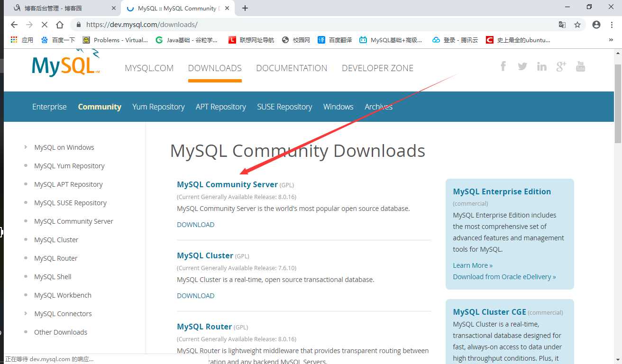Open MySQL Shell sidebar link

pyautogui.click(x=53, y=277)
